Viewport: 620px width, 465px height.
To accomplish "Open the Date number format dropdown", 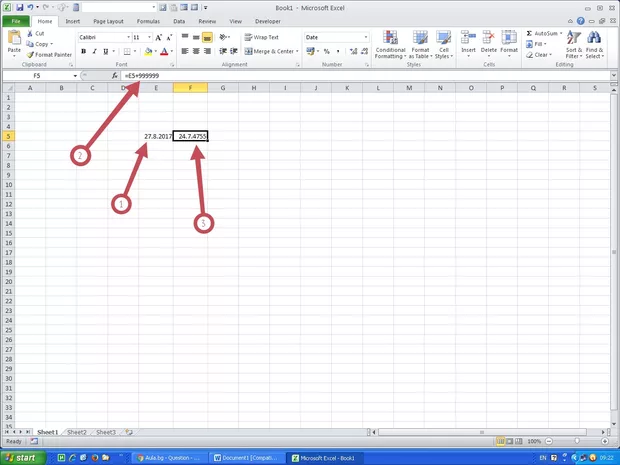I will point(366,37).
